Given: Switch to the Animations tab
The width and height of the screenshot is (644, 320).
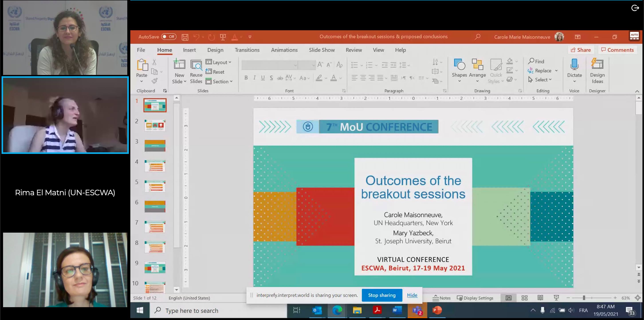Looking at the screenshot, I should pos(284,50).
